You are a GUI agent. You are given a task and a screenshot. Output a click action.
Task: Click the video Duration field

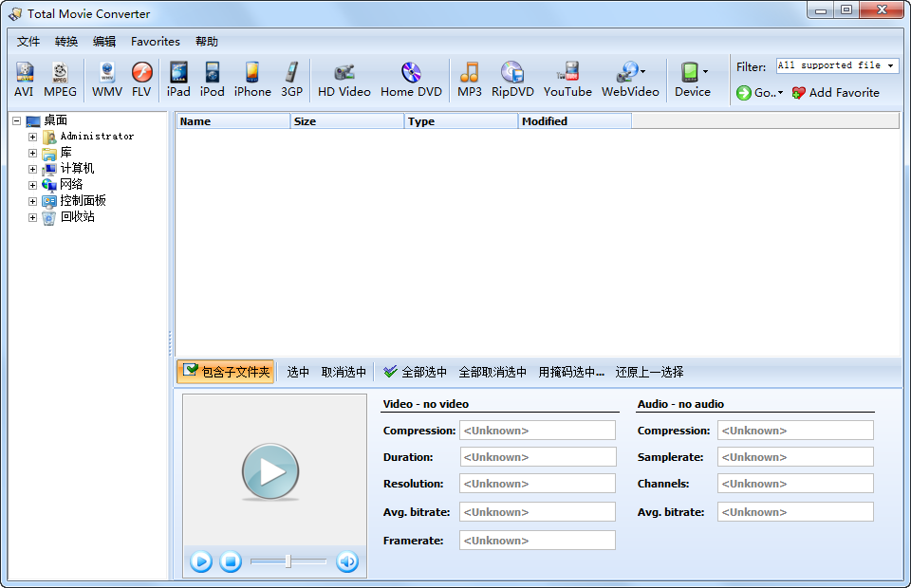click(537, 457)
